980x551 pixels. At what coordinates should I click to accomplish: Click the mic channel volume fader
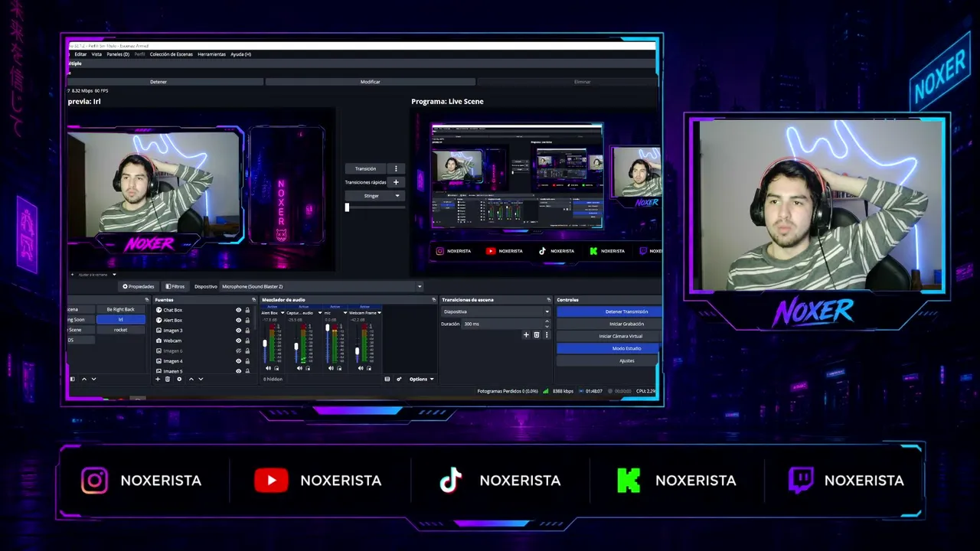(328, 328)
